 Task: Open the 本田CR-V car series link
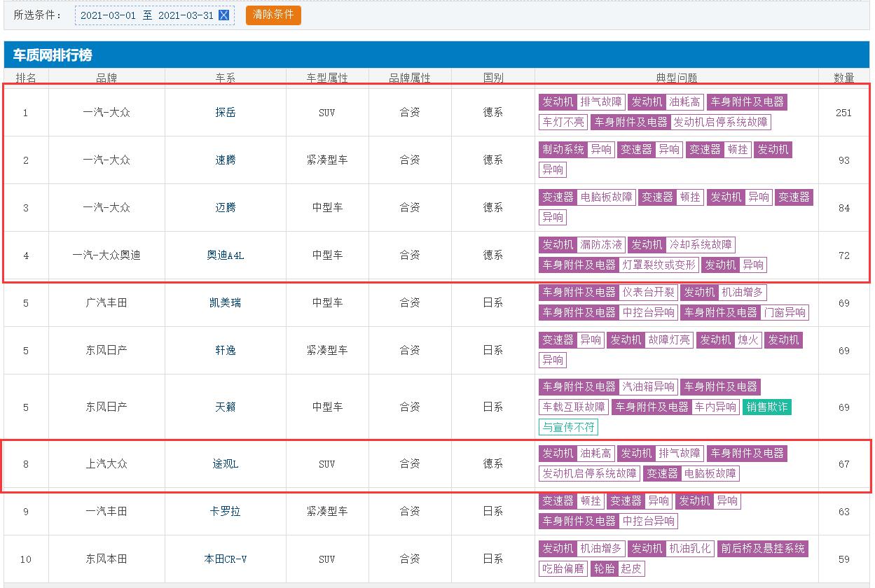pyautogui.click(x=226, y=559)
